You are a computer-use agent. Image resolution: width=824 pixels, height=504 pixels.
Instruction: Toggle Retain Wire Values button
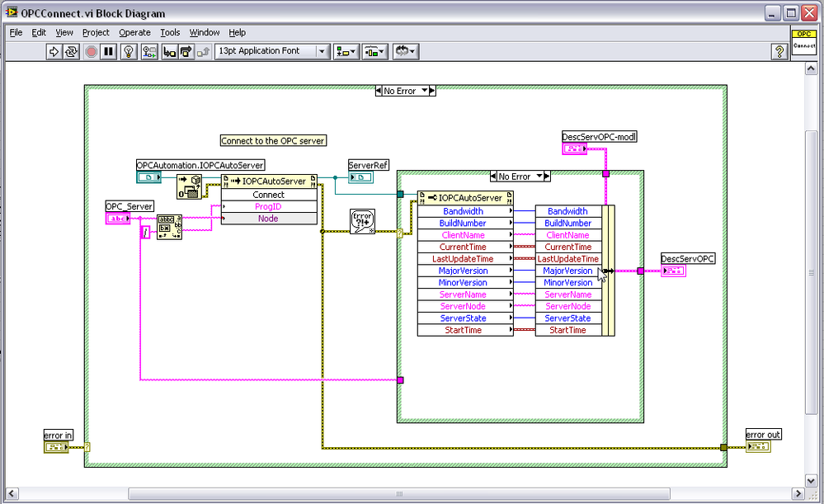[149, 51]
